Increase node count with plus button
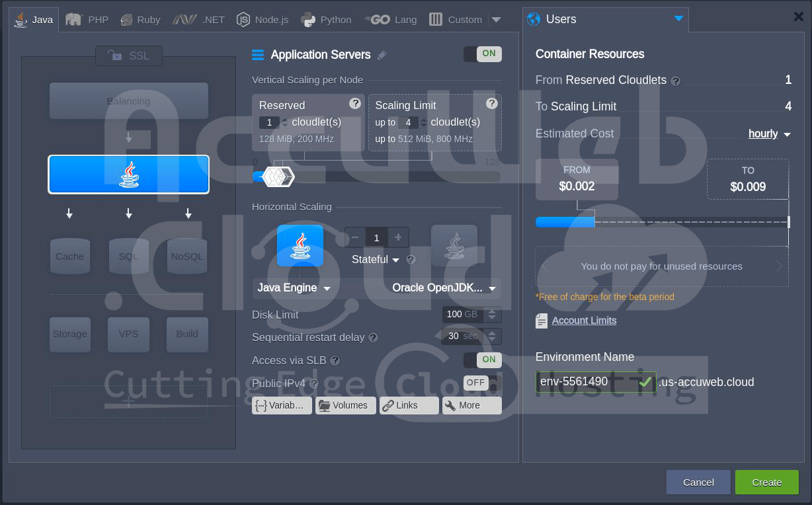 click(398, 237)
